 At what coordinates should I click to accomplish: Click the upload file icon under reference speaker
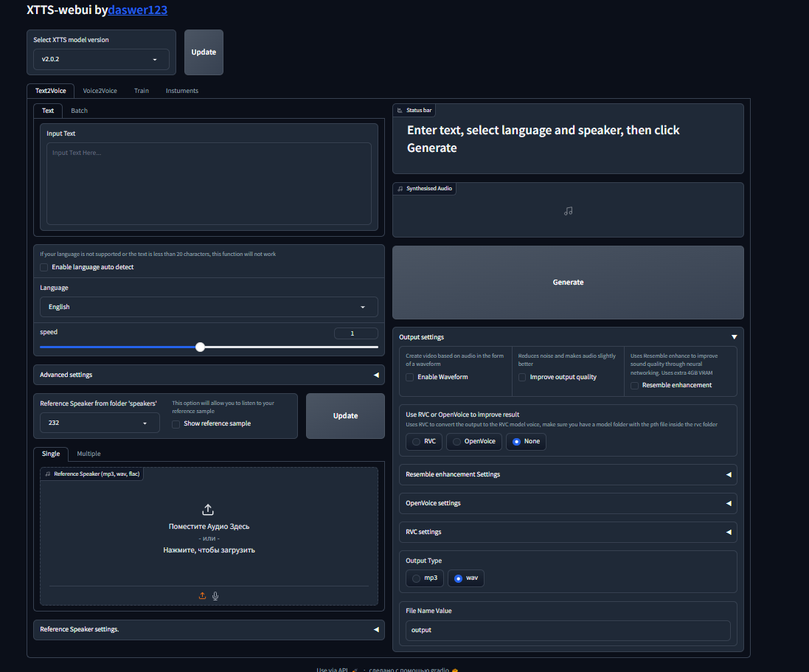coord(202,596)
